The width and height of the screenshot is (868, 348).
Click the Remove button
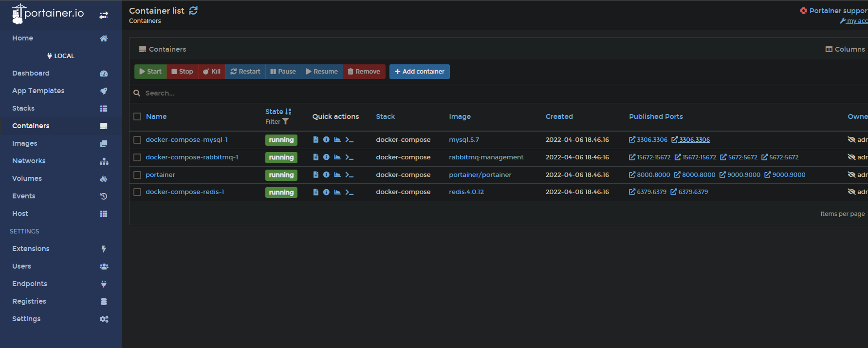tap(364, 72)
